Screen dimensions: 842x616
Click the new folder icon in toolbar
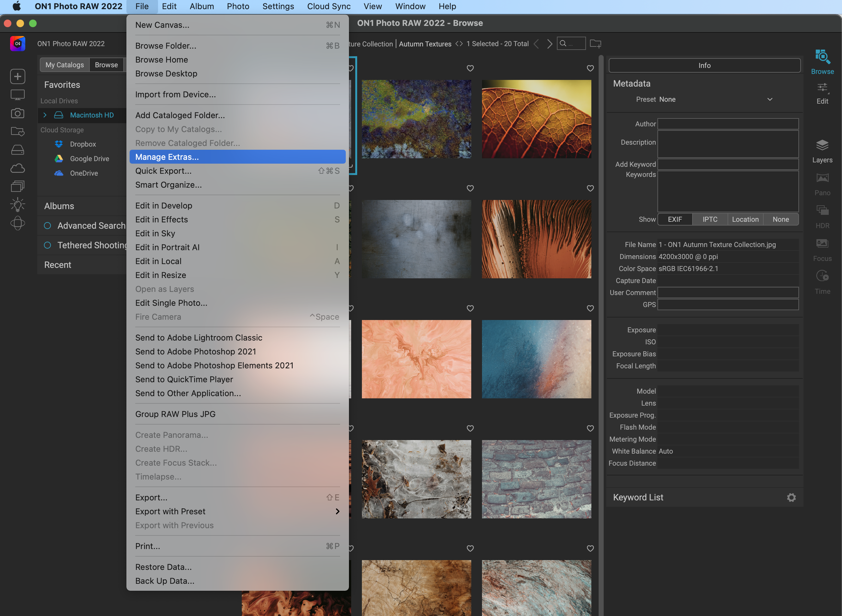click(595, 44)
